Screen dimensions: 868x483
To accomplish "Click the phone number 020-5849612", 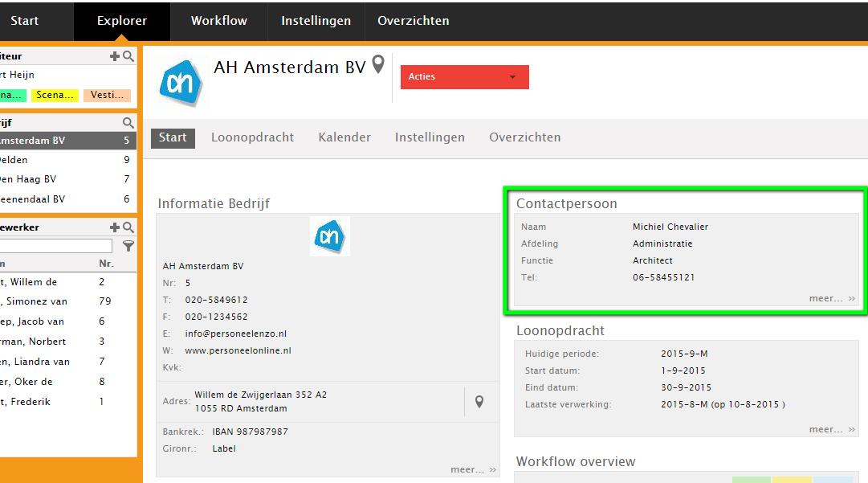I will point(217,301).
